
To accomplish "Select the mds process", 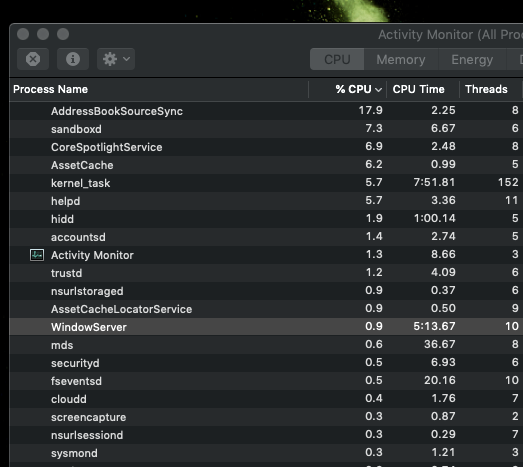I will 266,345.
